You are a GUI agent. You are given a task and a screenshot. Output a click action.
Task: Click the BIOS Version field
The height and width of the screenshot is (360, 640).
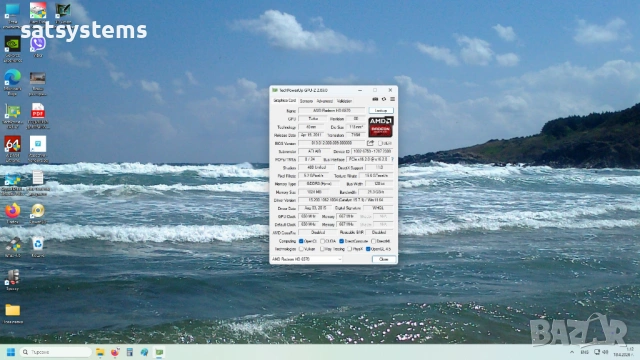point(331,143)
